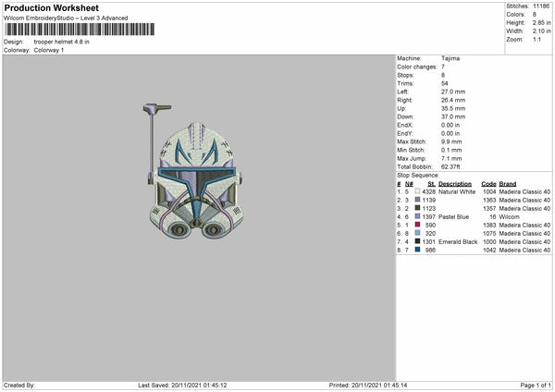This screenshot has height=392, width=555.
Task: Click the 'Color changes:' label
Action: (x=417, y=67)
